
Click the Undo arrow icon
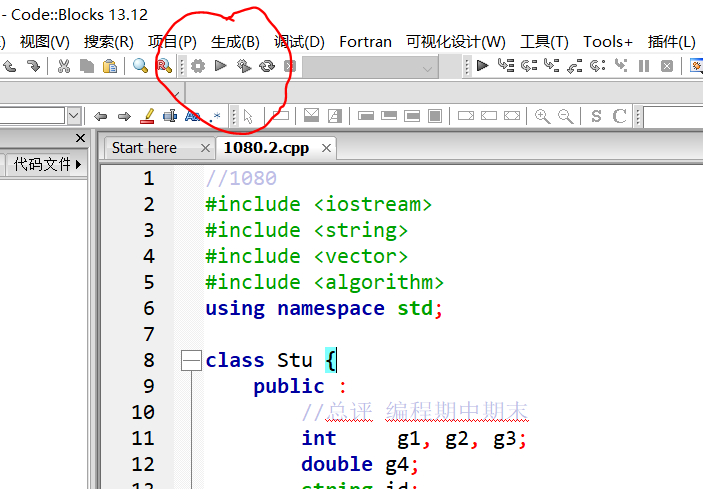pyautogui.click(x=9, y=66)
